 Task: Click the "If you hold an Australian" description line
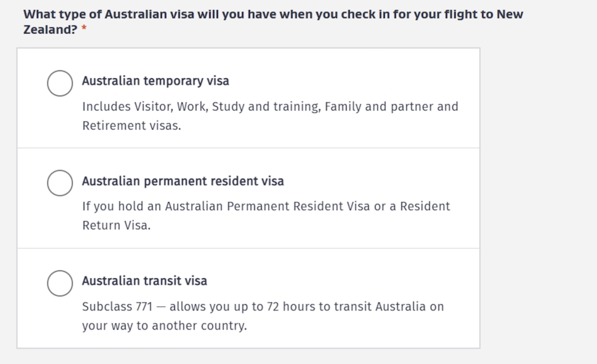tap(266, 206)
